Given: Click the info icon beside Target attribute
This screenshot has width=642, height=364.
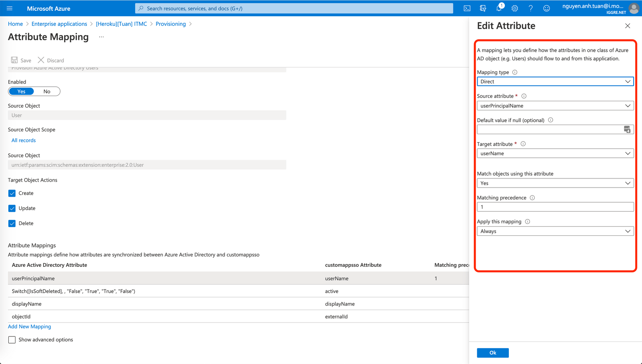Looking at the screenshot, I should pyautogui.click(x=523, y=144).
